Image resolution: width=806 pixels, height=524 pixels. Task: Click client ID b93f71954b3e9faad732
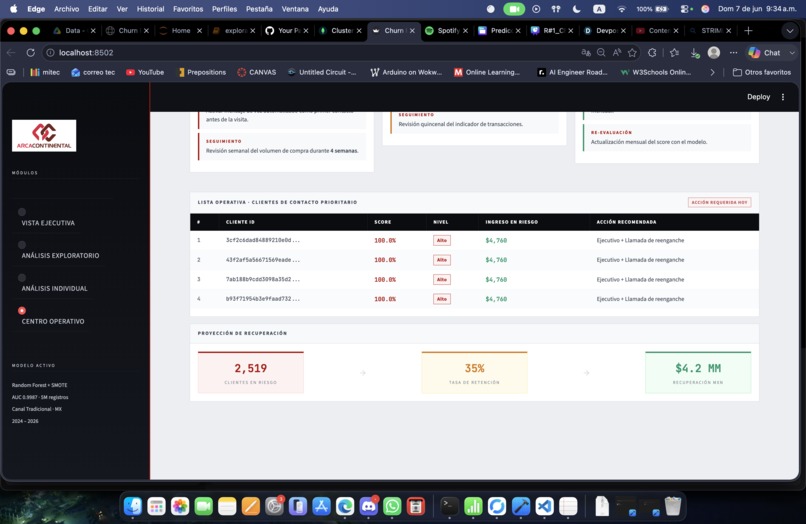(x=263, y=299)
